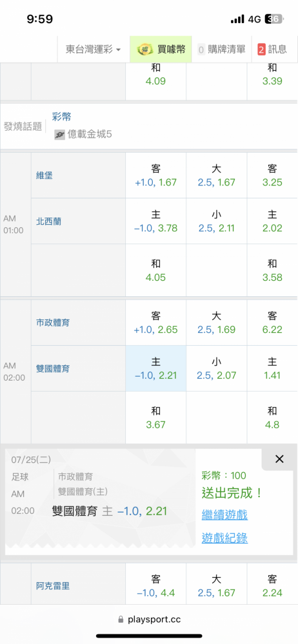
Task: Tap the 億載金城5 user icon
Action: 60,135
